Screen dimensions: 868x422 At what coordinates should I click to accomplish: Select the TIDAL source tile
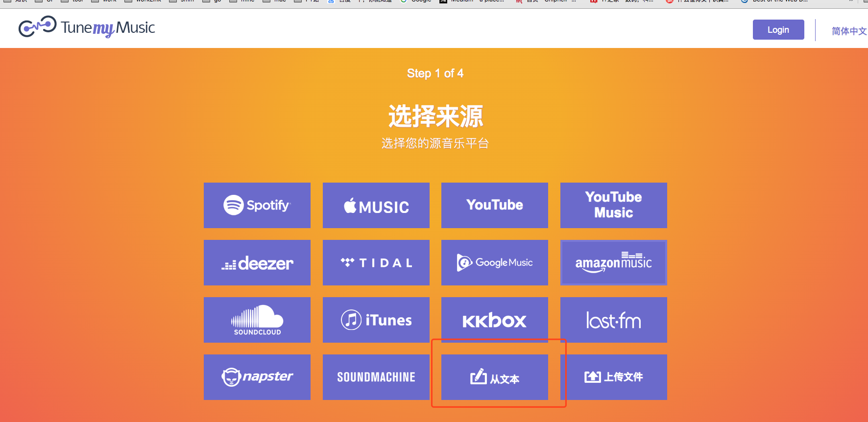pos(376,262)
